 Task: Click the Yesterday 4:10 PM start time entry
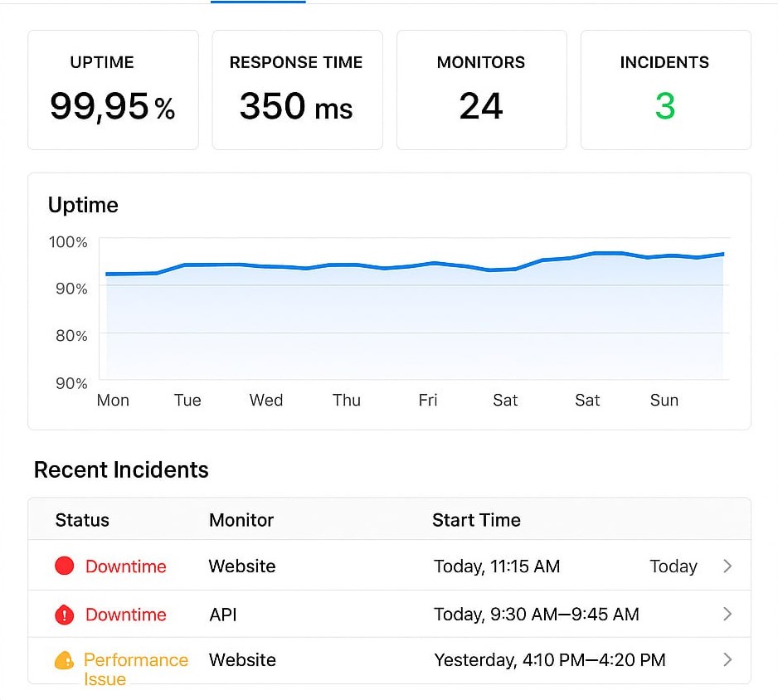[x=549, y=660]
